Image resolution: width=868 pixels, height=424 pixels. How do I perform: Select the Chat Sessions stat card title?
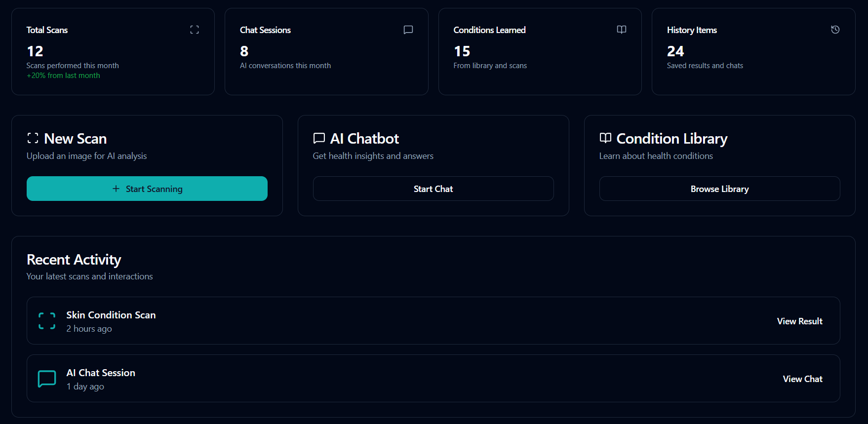pos(265,30)
